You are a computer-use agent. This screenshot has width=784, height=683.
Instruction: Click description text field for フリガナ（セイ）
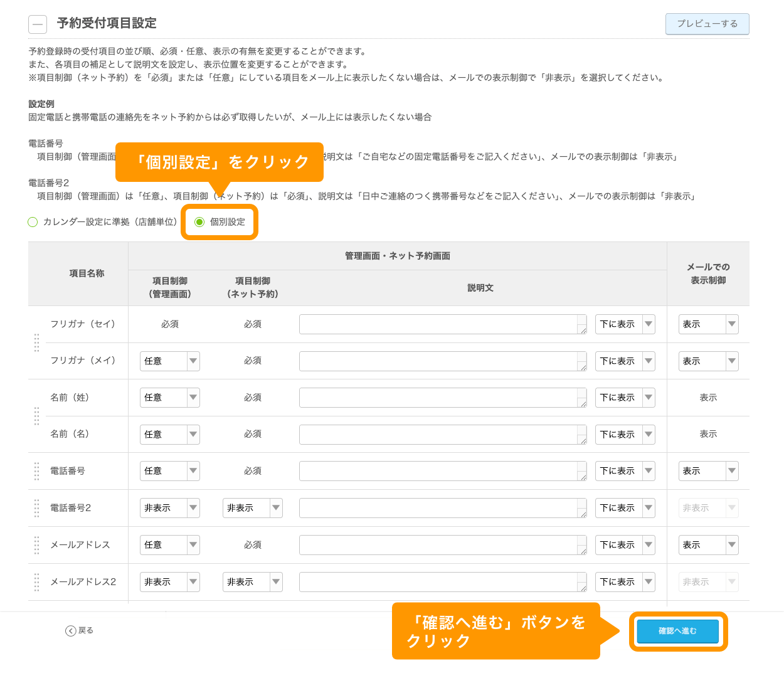click(443, 324)
